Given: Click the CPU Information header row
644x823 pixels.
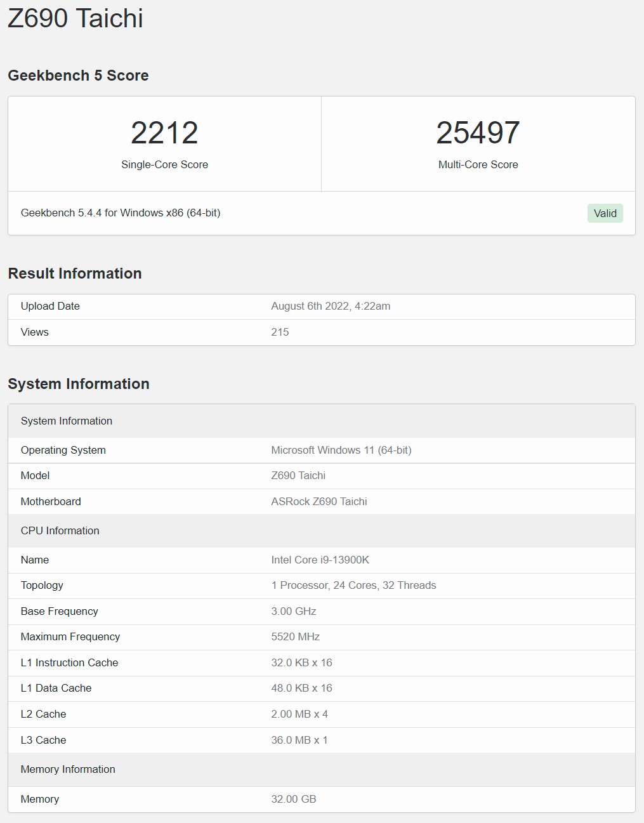Looking at the screenshot, I should (x=322, y=530).
